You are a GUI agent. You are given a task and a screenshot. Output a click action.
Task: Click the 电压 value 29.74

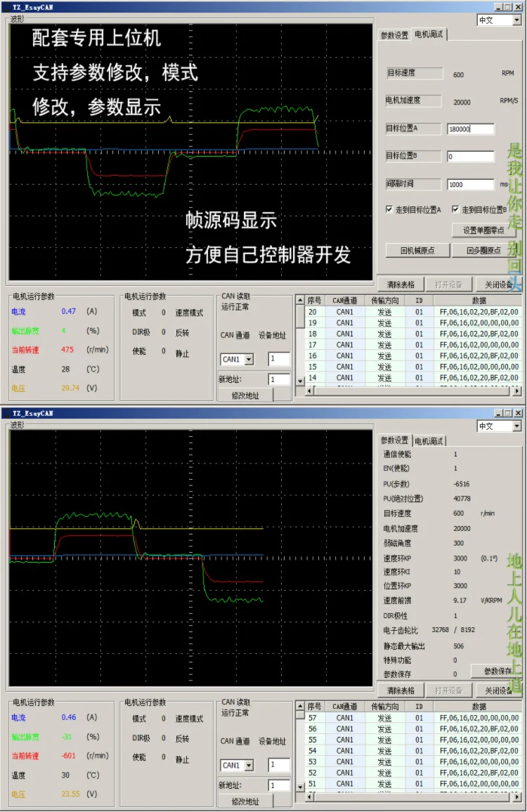70,388
